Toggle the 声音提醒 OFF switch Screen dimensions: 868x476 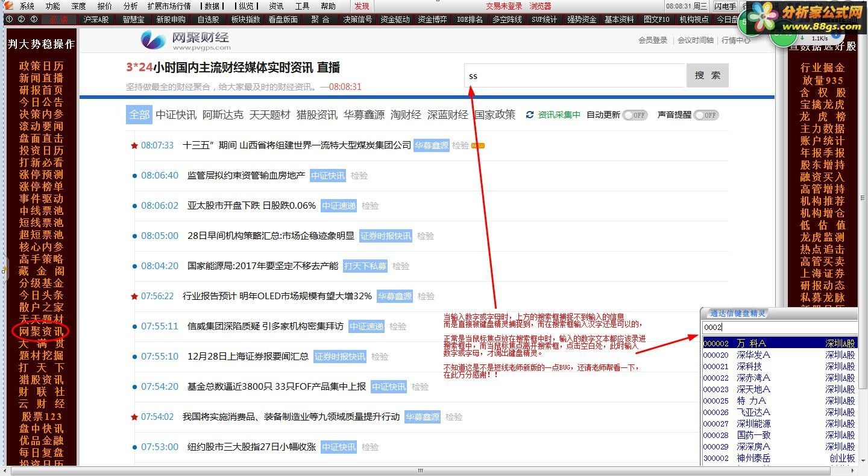(706, 115)
